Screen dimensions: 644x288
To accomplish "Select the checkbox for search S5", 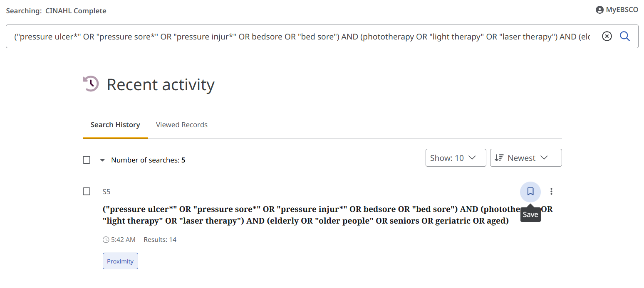I will point(87,192).
